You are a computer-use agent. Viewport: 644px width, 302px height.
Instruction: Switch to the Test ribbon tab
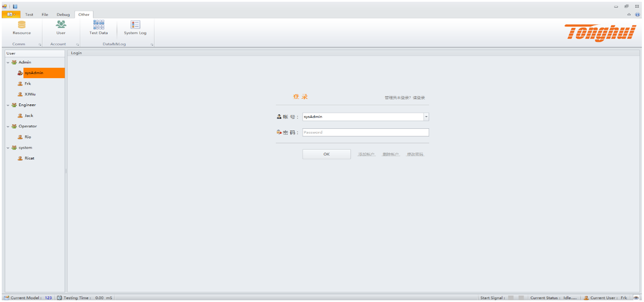click(x=29, y=14)
